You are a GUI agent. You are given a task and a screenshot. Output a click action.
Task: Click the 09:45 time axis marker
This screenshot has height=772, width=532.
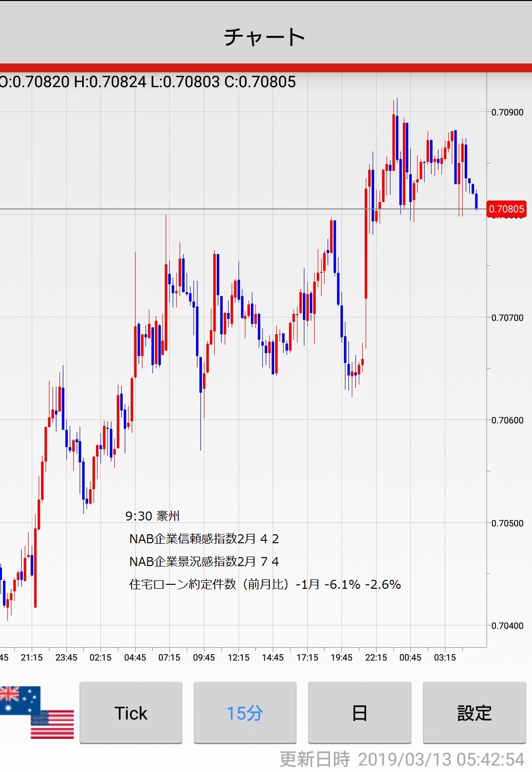[x=204, y=658]
